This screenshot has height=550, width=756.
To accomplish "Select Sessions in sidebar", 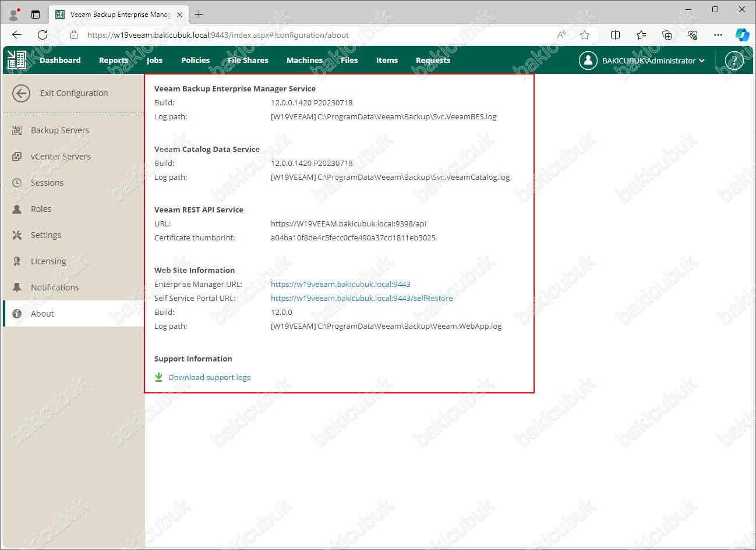I will pos(73,183).
